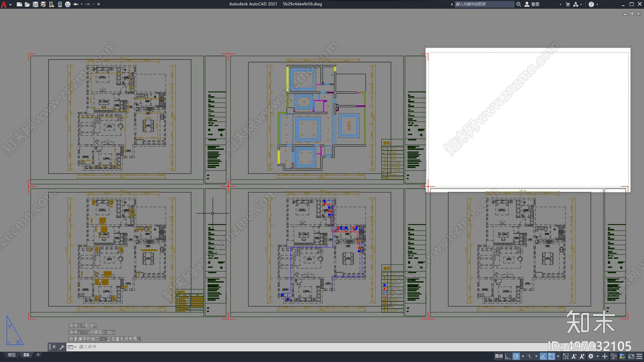Maximize the viewport from status bar
644x362 pixels.
(x=566, y=356)
